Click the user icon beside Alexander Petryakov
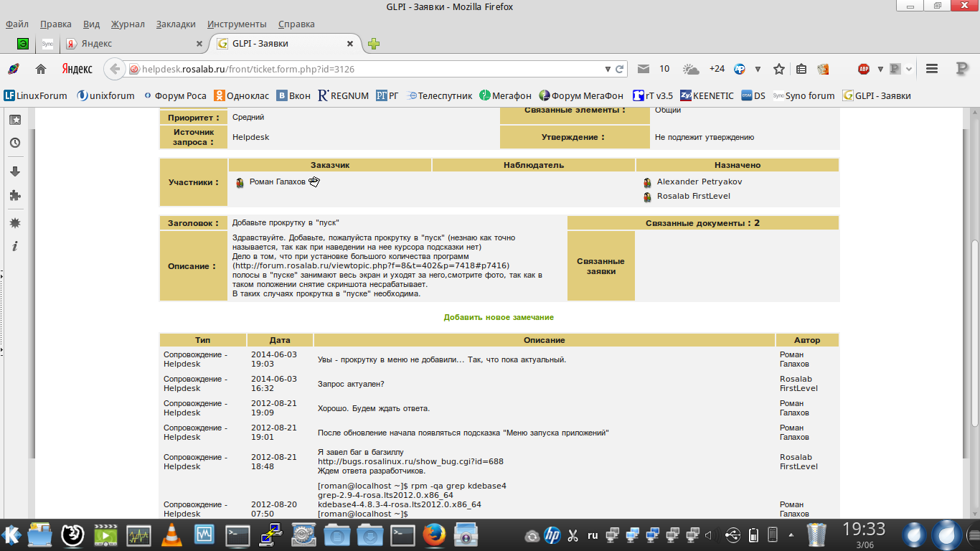The width and height of the screenshot is (980, 551). [x=647, y=183]
